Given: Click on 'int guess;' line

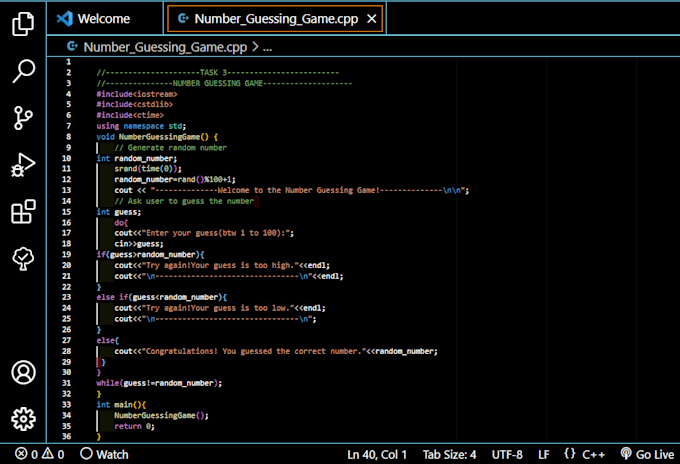Looking at the screenshot, I should click(x=118, y=212).
